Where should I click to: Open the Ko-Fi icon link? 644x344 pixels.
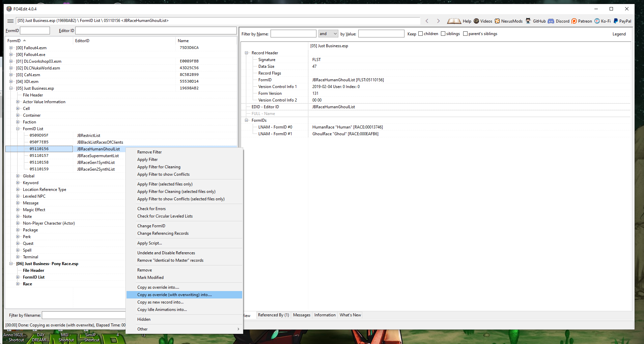pyautogui.click(x=597, y=21)
